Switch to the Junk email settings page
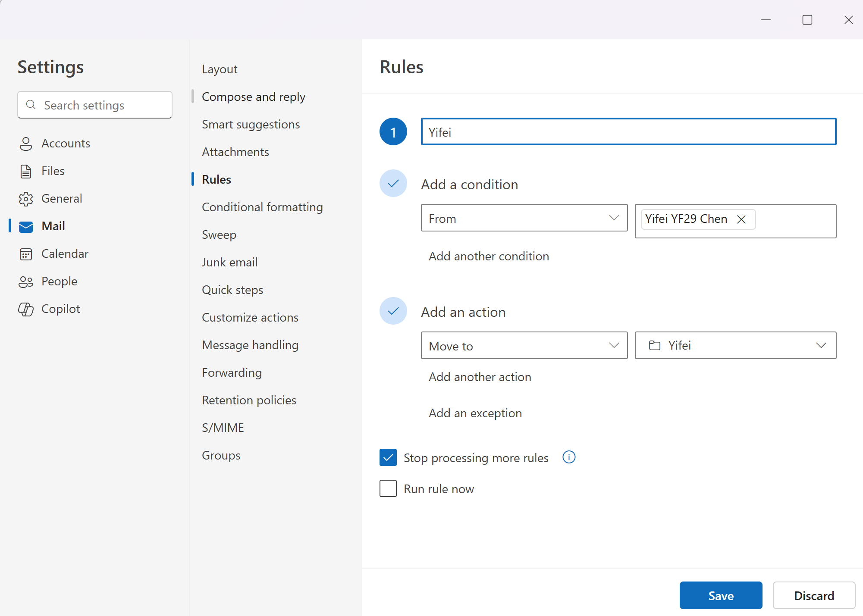Screen dimensions: 863x616 tap(229, 262)
